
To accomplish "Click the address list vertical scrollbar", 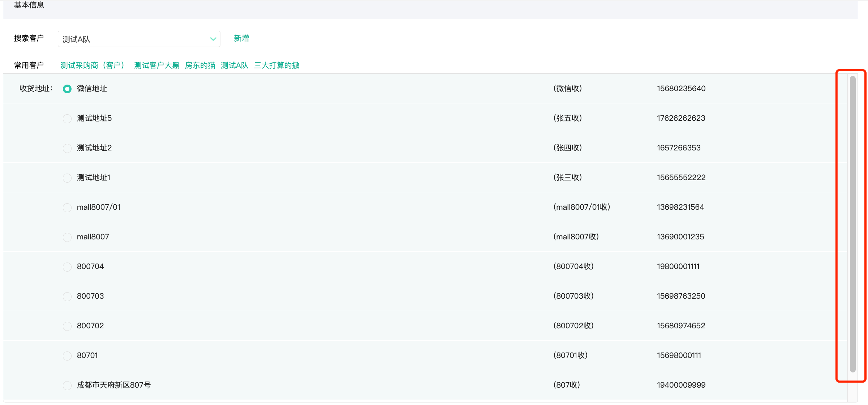I will pyautogui.click(x=852, y=224).
